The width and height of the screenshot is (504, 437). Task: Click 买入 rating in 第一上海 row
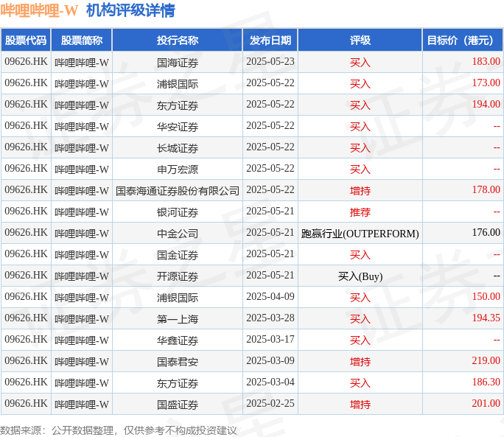point(360,319)
